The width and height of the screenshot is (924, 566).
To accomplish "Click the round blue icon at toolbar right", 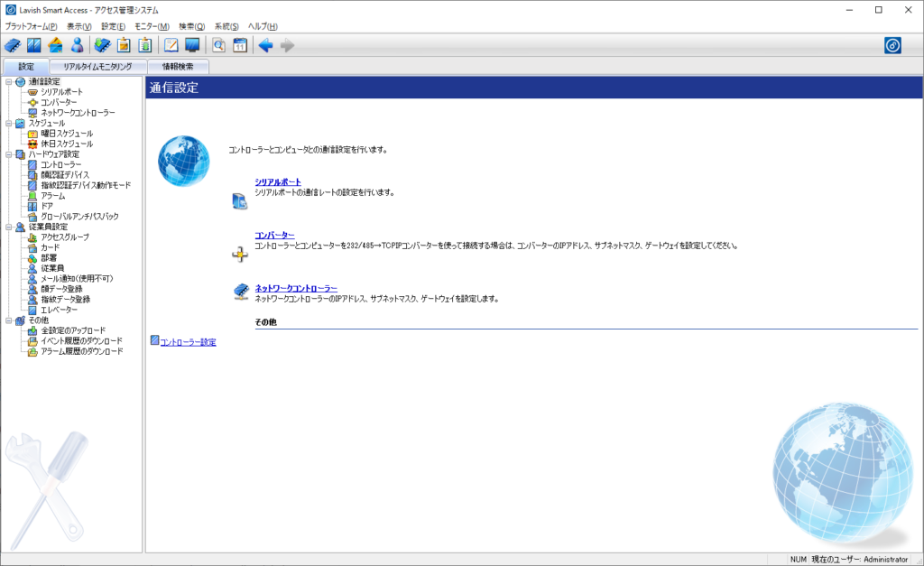I will 892,45.
